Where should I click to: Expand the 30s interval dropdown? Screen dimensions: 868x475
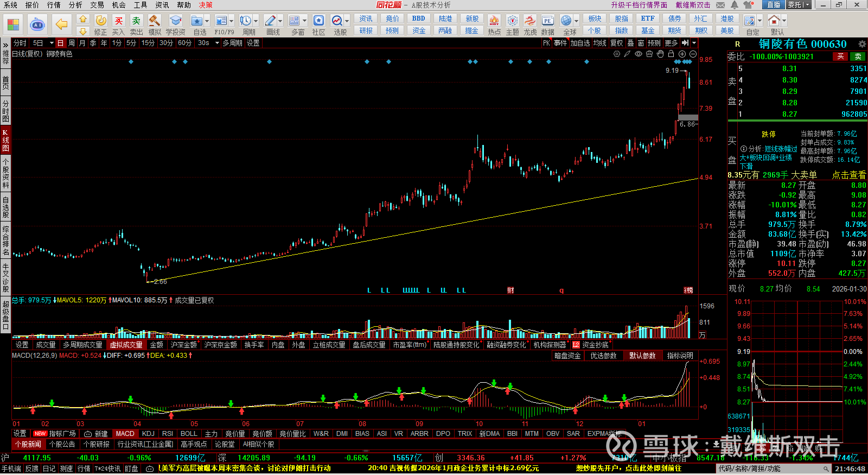click(217, 43)
